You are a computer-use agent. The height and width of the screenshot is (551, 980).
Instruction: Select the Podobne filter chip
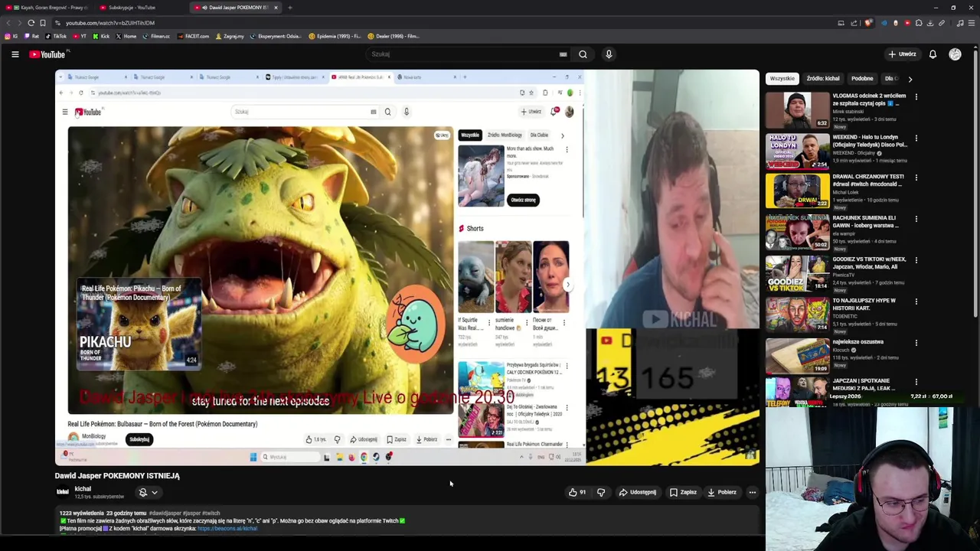[862, 78]
